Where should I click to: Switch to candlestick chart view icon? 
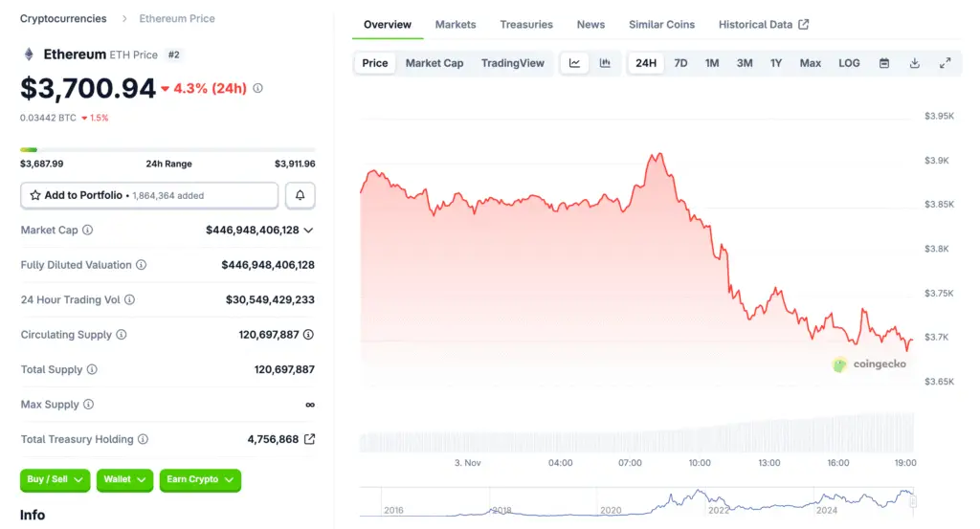pyautogui.click(x=605, y=63)
